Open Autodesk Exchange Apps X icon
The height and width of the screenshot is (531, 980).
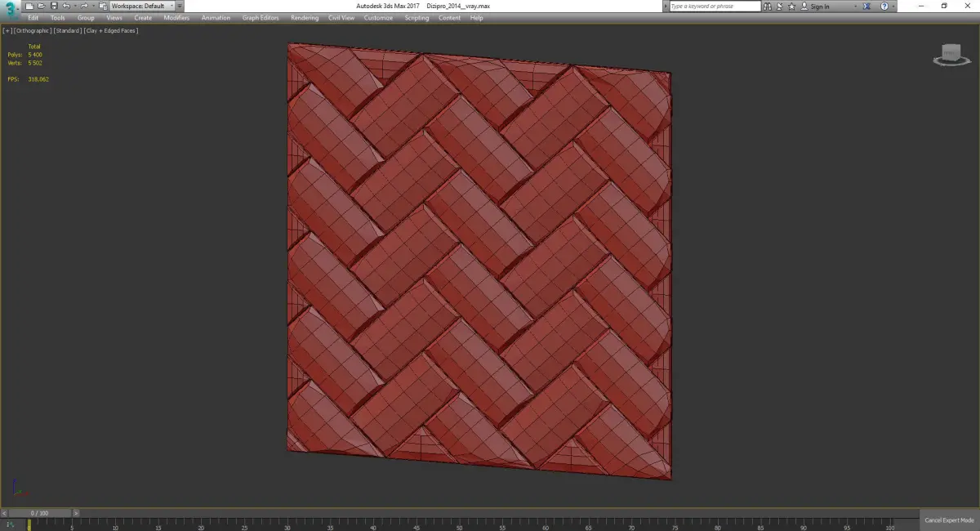pyautogui.click(x=866, y=6)
